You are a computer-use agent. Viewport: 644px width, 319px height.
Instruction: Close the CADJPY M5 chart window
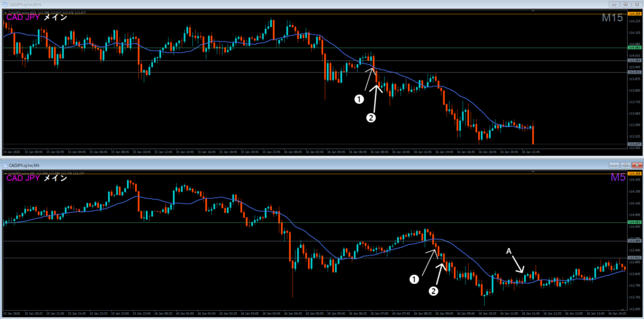[x=636, y=165]
